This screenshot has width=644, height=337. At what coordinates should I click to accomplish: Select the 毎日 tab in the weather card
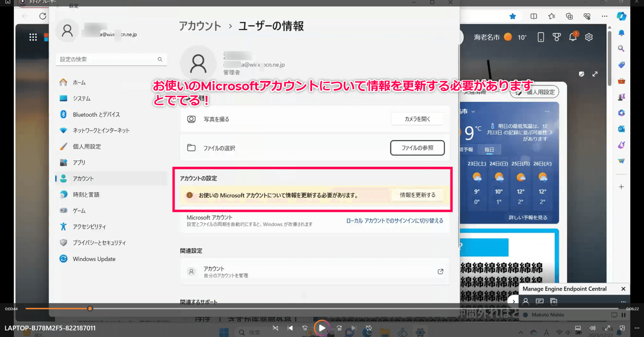point(489,150)
